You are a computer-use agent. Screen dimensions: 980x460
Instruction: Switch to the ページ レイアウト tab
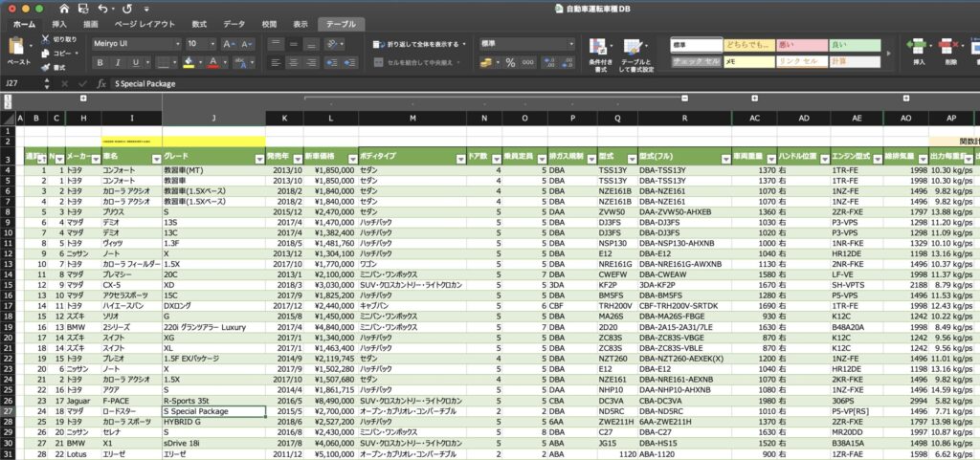pyautogui.click(x=145, y=24)
